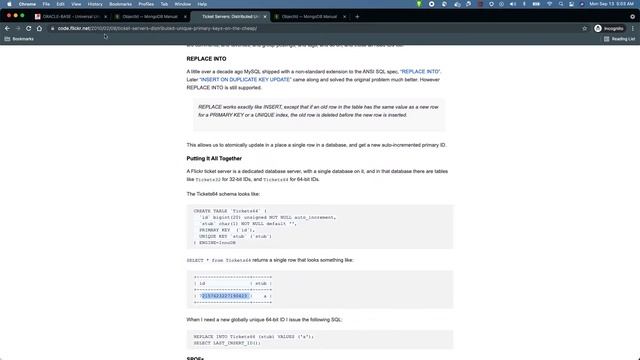Click the menu bar date and time
The width and height of the screenshot is (640, 360).
point(611,4)
